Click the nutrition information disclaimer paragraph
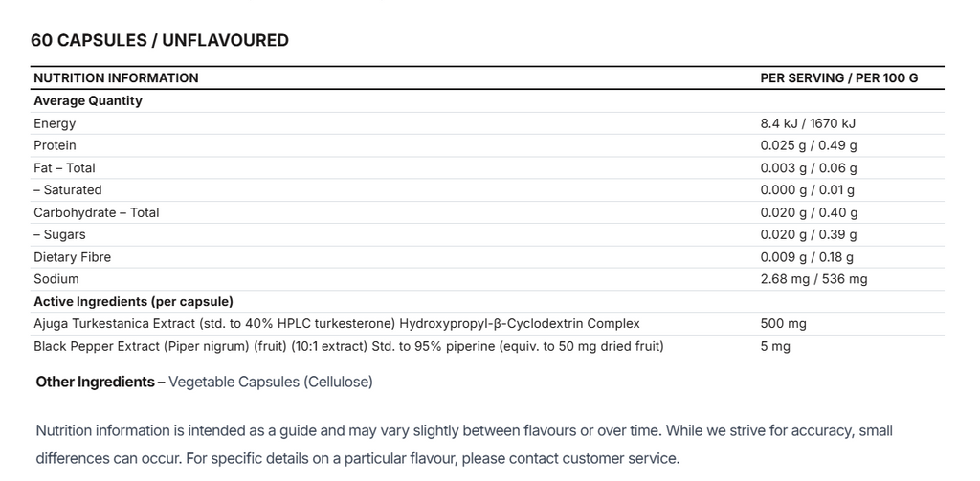 pos(463,445)
